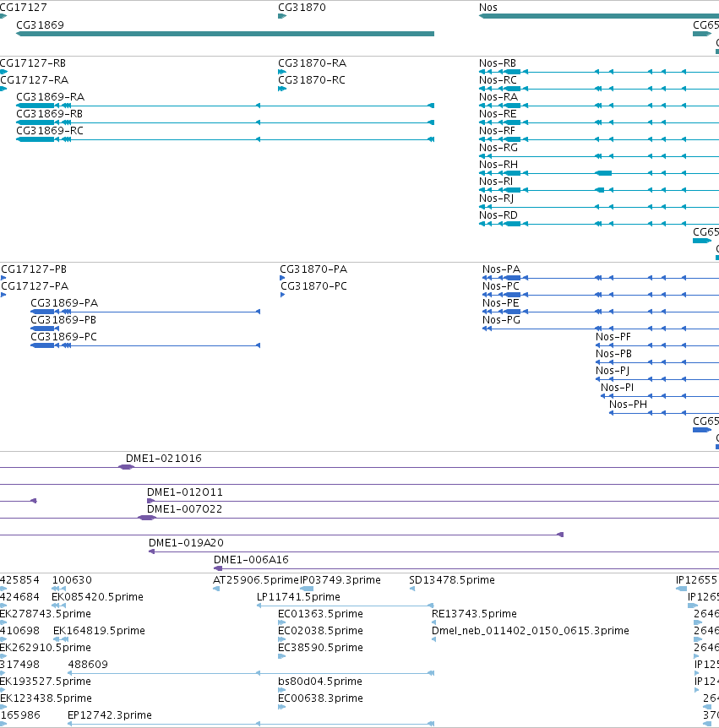Click the Nos-RI transcript label
This screenshot has height=728, width=719.
point(496,182)
